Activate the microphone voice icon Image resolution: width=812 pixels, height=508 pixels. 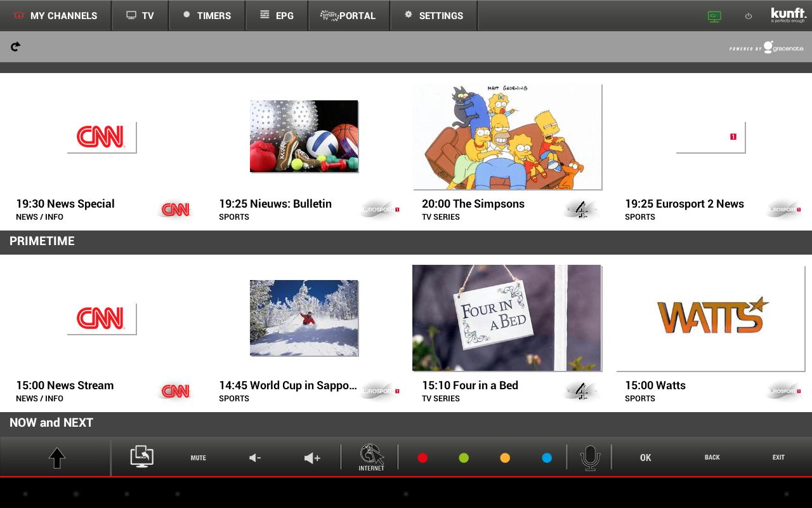pyautogui.click(x=590, y=458)
